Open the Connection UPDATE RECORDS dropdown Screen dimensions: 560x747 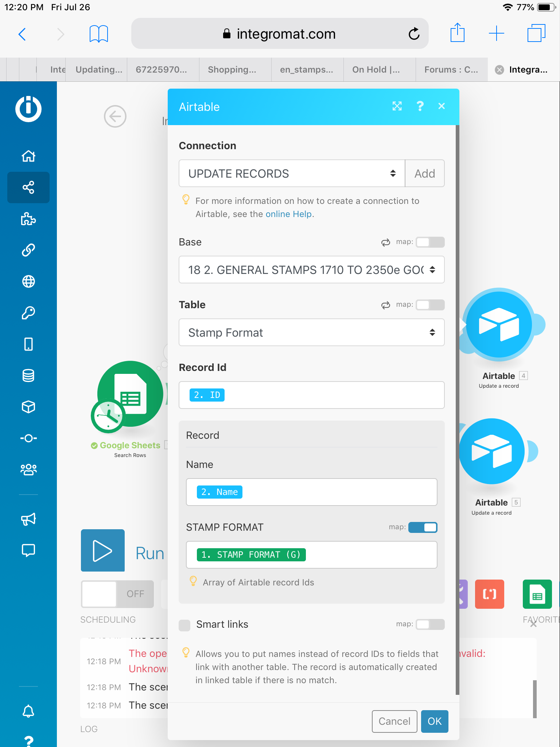click(292, 173)
